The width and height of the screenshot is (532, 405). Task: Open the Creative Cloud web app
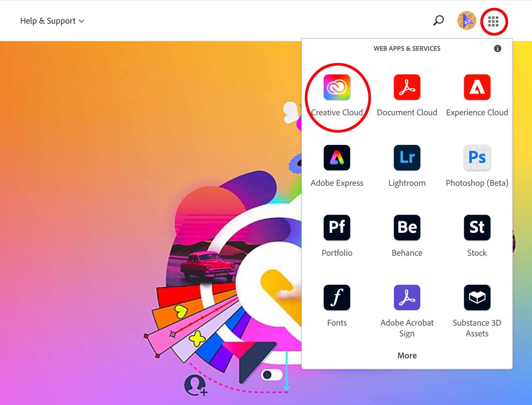pos(337,87)
